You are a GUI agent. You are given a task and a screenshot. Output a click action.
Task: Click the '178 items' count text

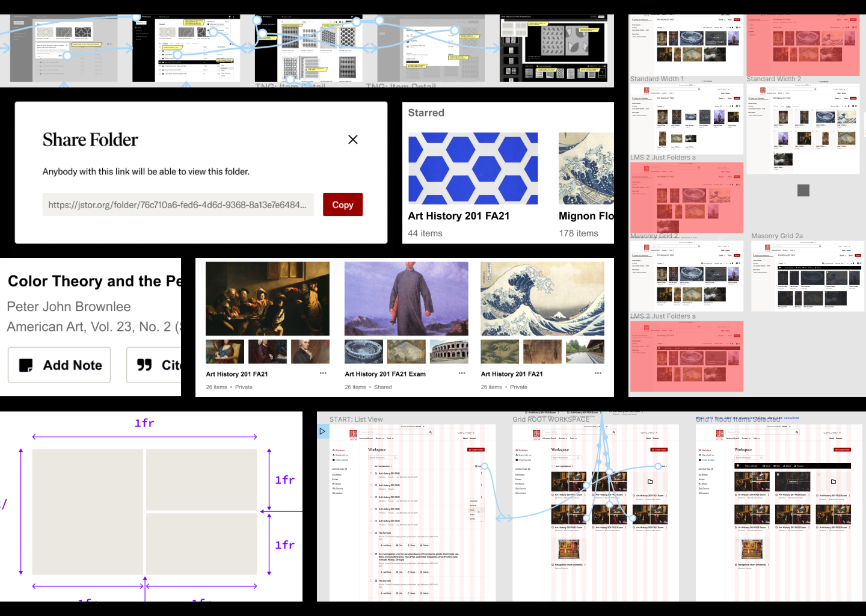tap(579, 233)
